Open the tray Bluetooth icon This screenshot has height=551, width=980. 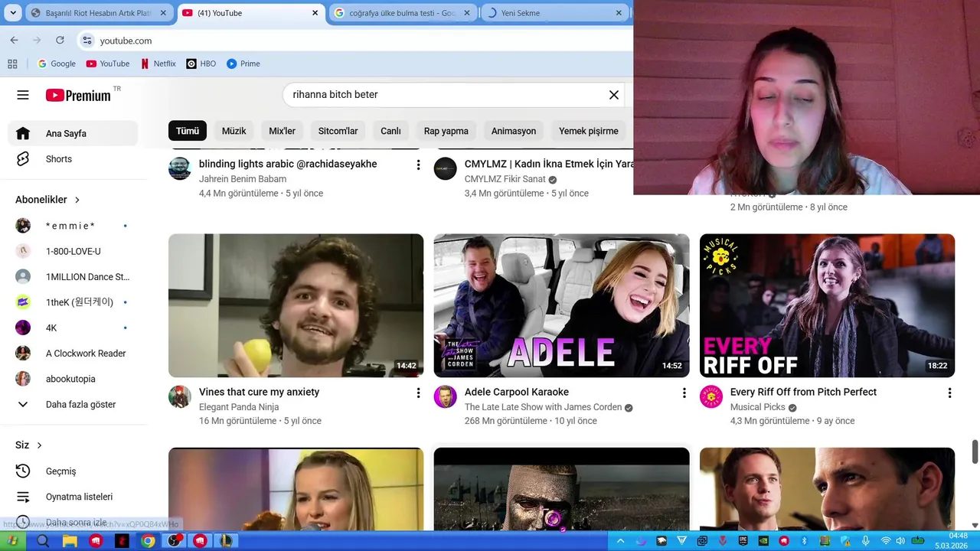805,541
